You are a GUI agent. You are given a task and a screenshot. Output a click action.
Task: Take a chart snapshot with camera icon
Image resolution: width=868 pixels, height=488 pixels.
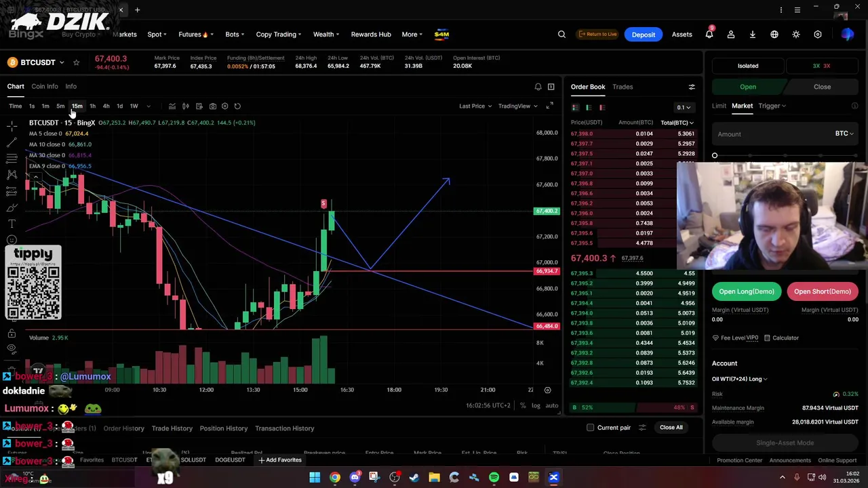212,106
